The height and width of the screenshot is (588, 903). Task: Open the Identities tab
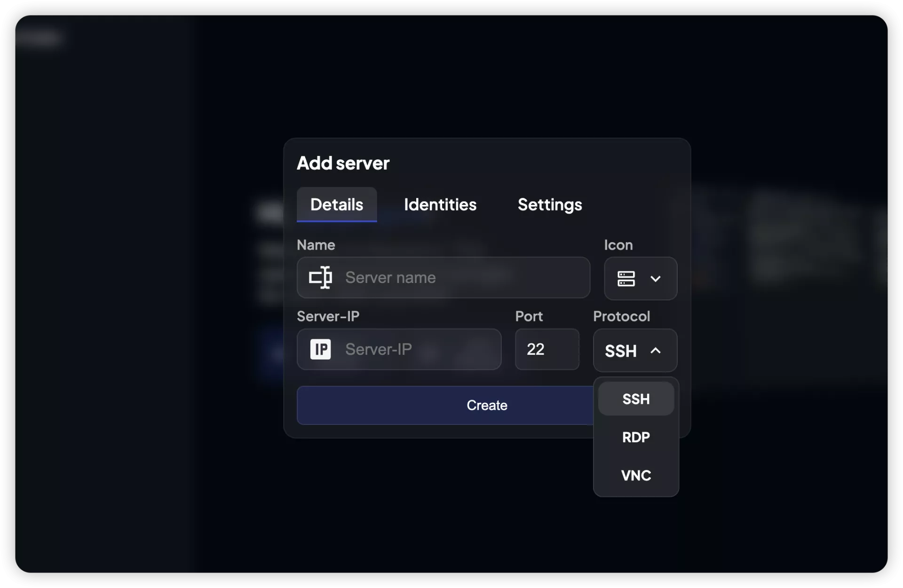[x=440, y=204]
